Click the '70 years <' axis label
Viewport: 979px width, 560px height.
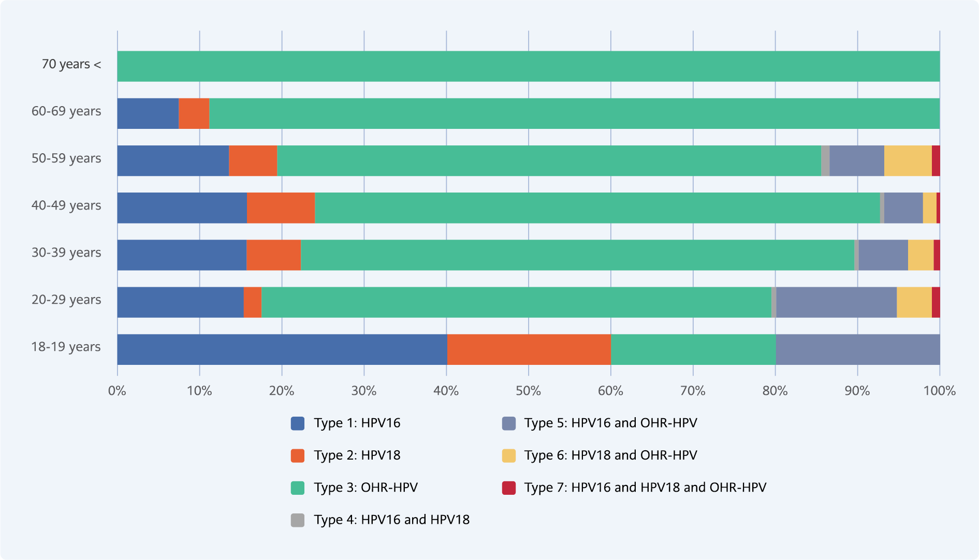[71, 64]
